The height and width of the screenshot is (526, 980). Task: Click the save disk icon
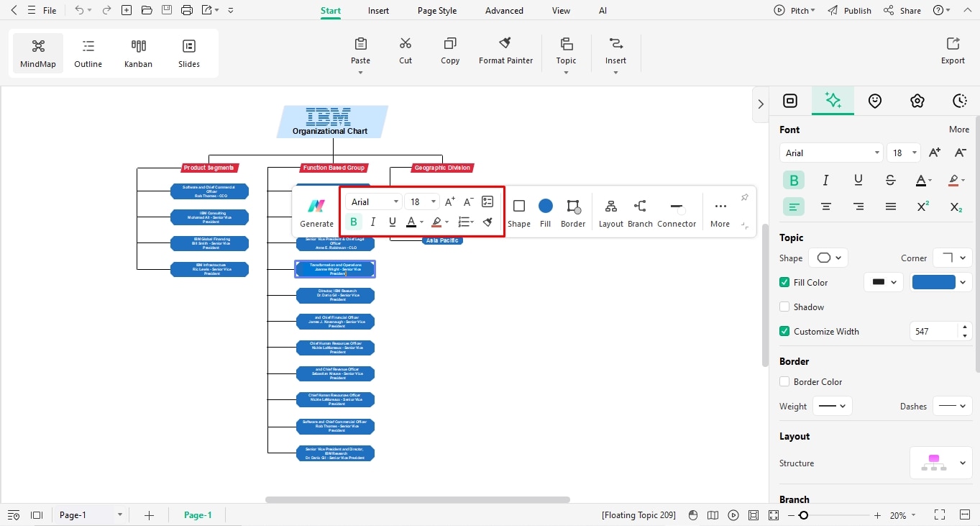coord(167,10)
